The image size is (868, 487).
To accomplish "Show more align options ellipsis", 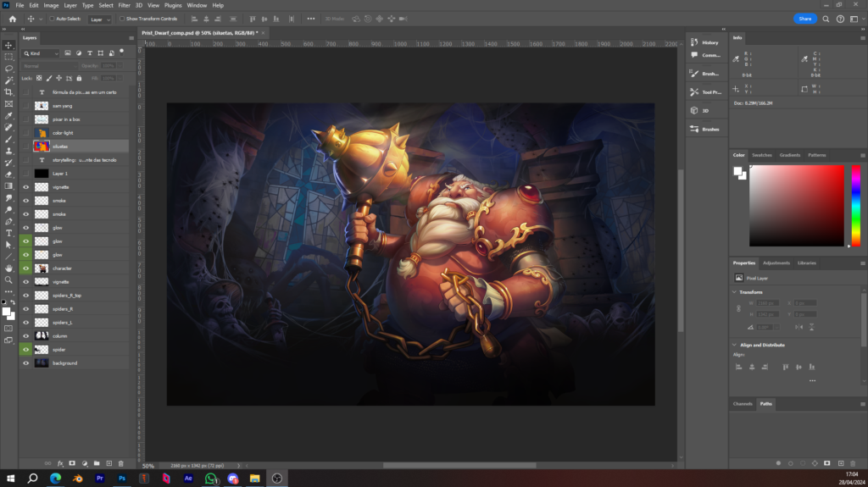I will [x=812, y=381].
